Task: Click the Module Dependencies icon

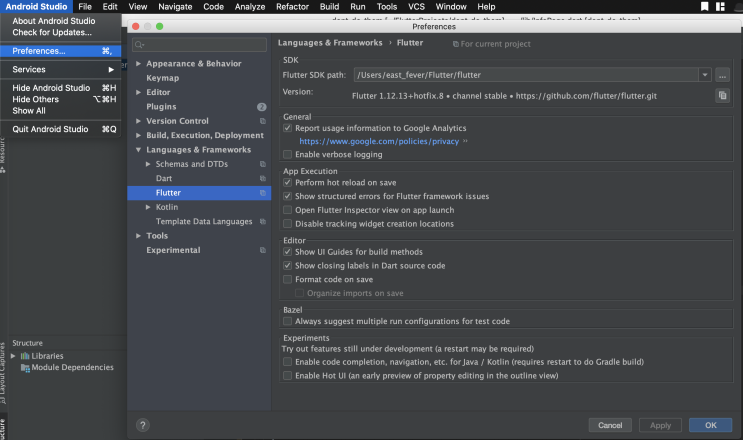Action: coord(25,368)
